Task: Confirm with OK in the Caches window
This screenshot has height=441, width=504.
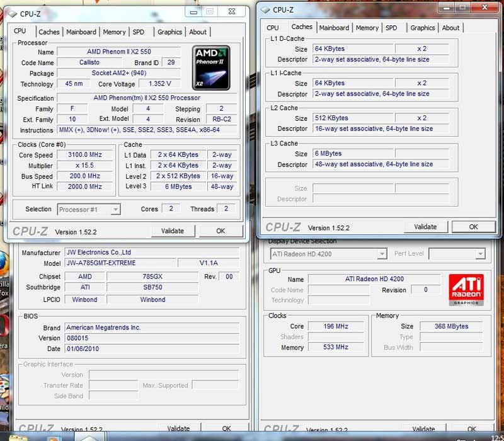Action: (473, 227)
